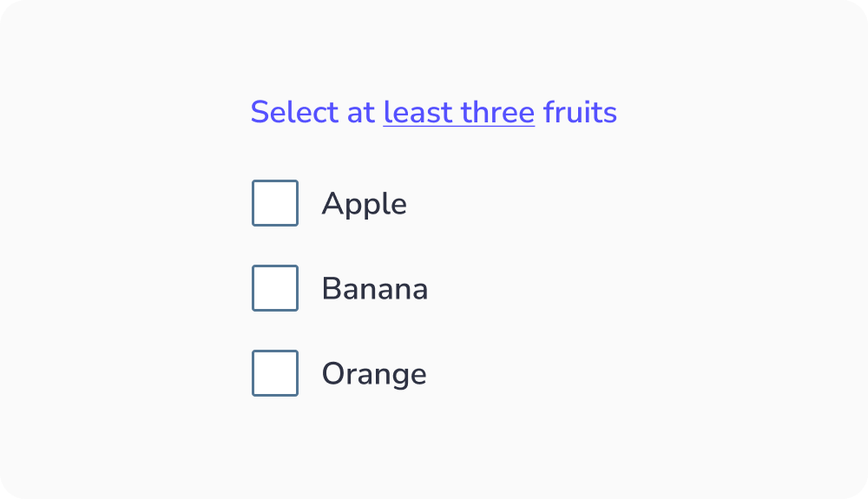
Task: Click blank card area above the heading
Action: pos(434,43)
